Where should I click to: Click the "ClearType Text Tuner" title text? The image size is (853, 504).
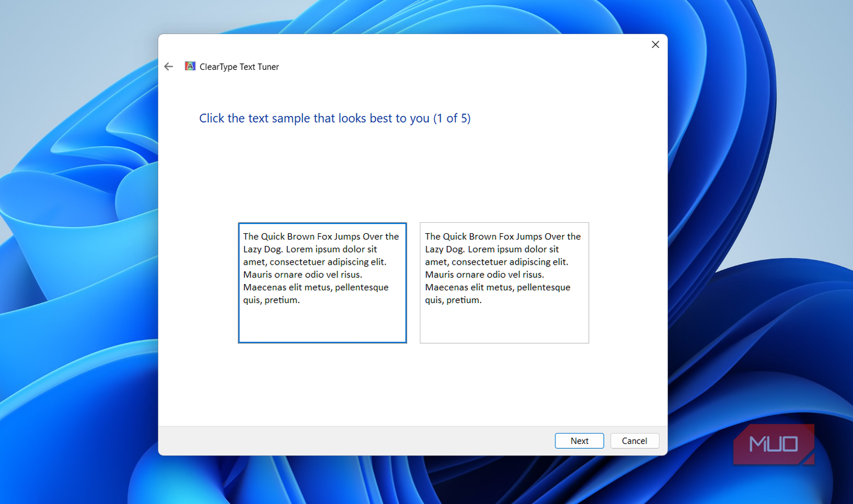click(x=239, y=67)
